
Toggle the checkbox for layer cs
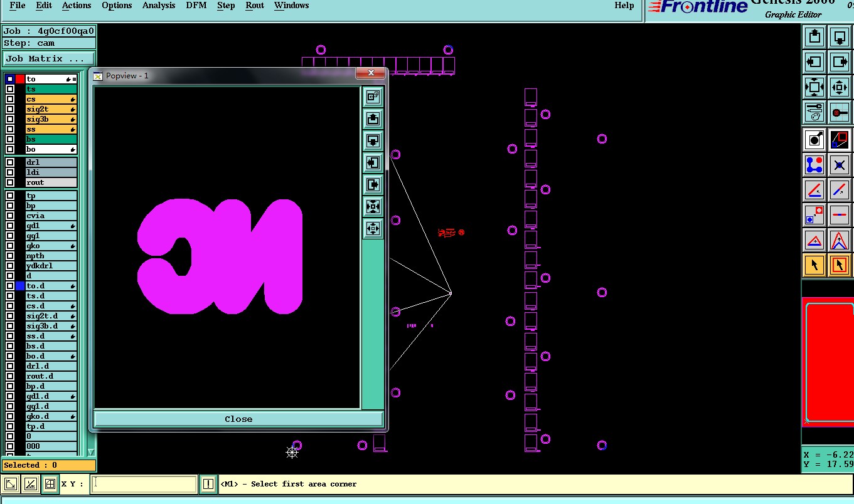[10, 99]
